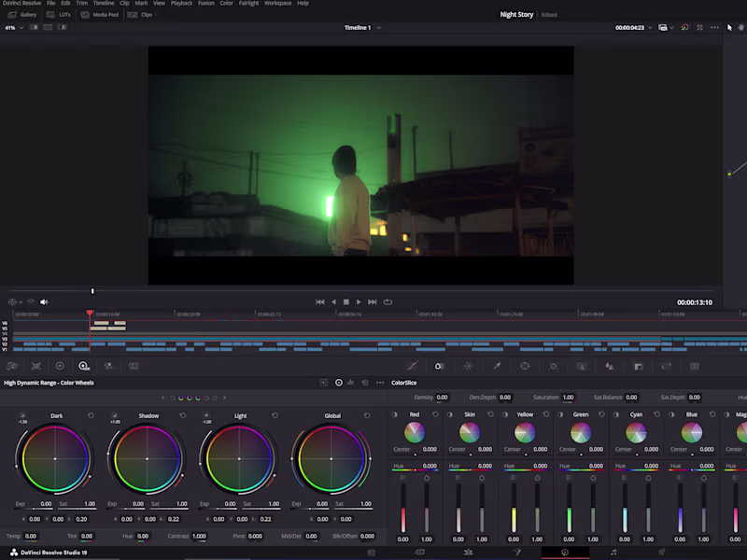The image size is (747, 560).
Task: Mute the viewer audio speaker icon
Action: click(44, 301)
